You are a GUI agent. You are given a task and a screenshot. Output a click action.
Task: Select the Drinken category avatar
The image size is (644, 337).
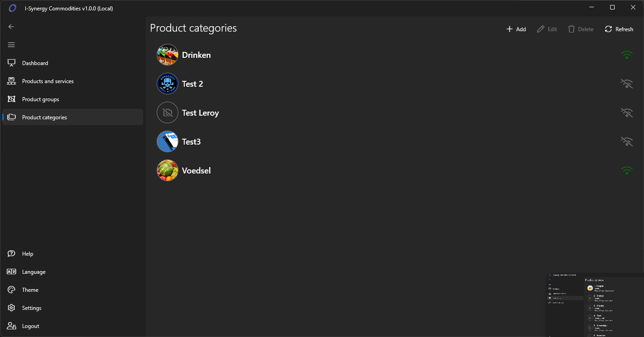click(x=168, y=55)
